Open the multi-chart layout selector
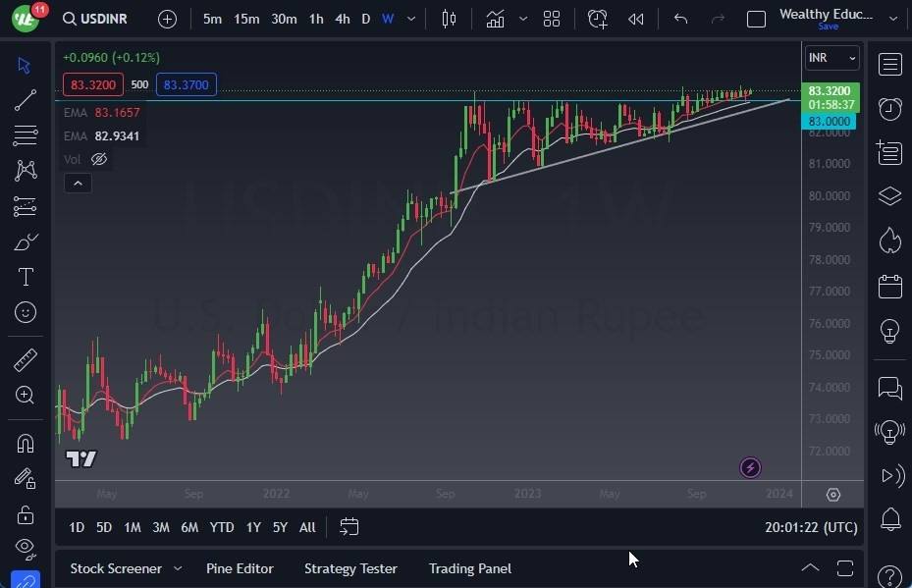 551,18
